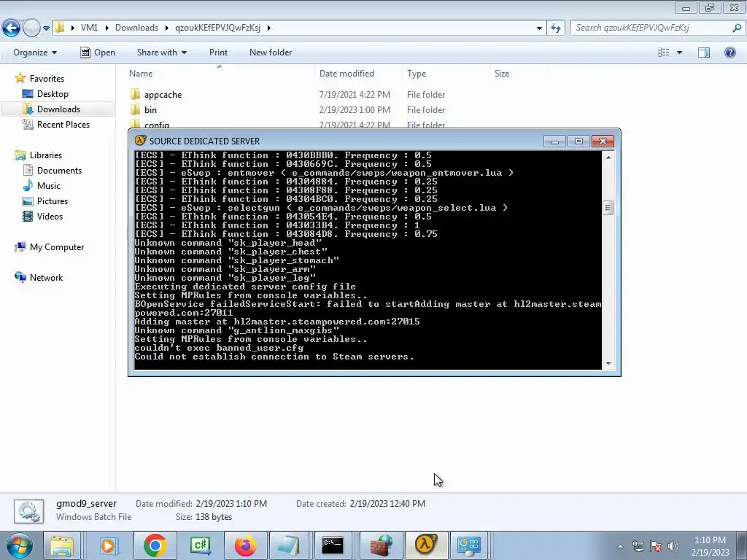Select the bin folder
This screenshot has height=560, width=747.
pos(150,110)
